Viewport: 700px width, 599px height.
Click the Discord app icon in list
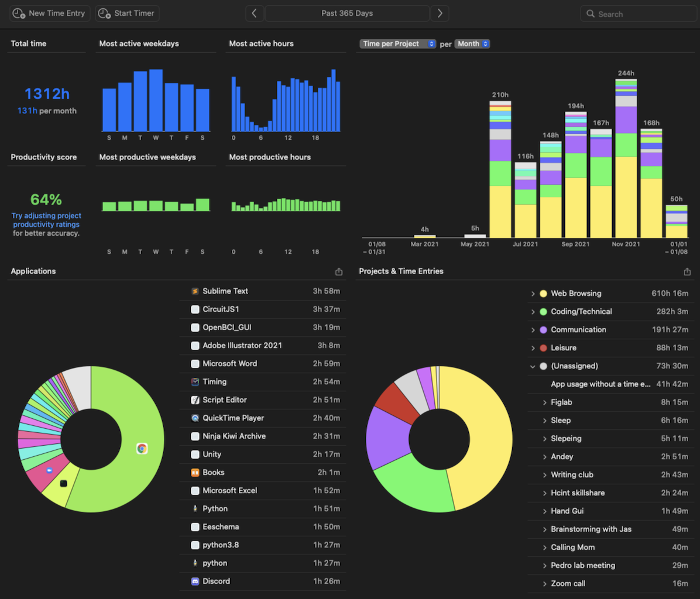coord(195,581)
